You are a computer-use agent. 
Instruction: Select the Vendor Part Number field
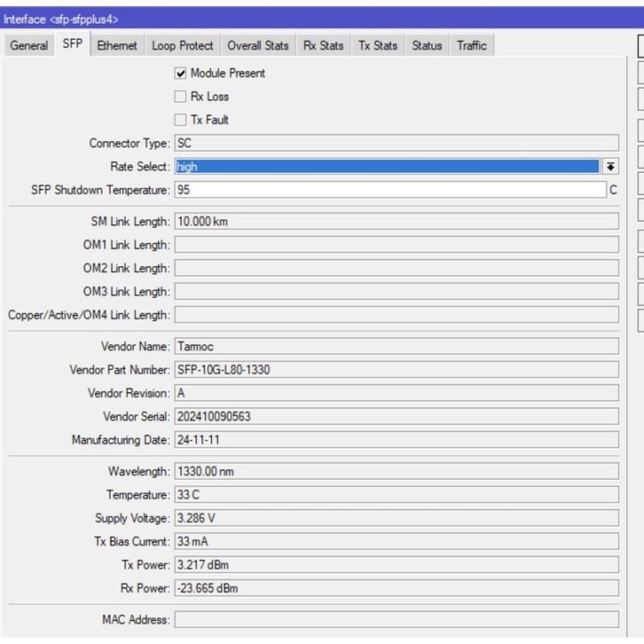click(396, 370)
